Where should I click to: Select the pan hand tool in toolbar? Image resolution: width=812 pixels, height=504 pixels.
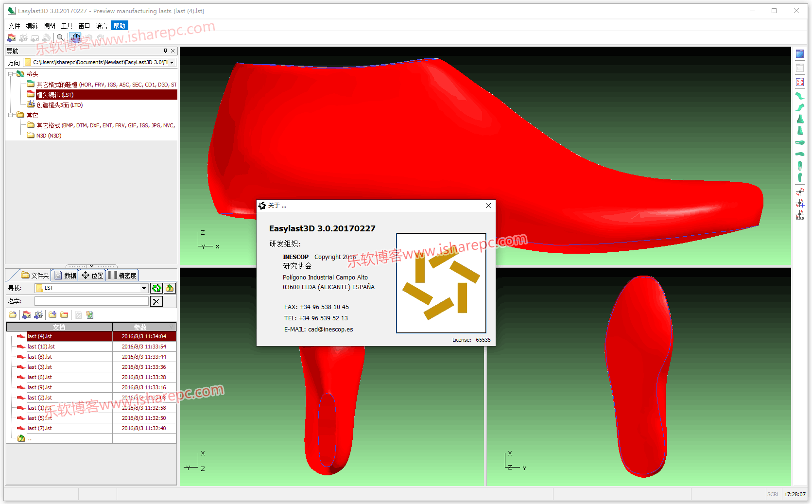75,38
